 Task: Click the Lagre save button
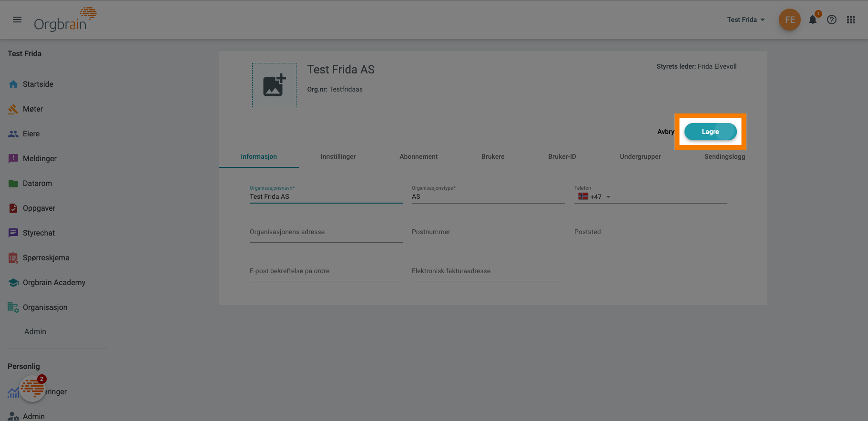[x=710, y=132]
